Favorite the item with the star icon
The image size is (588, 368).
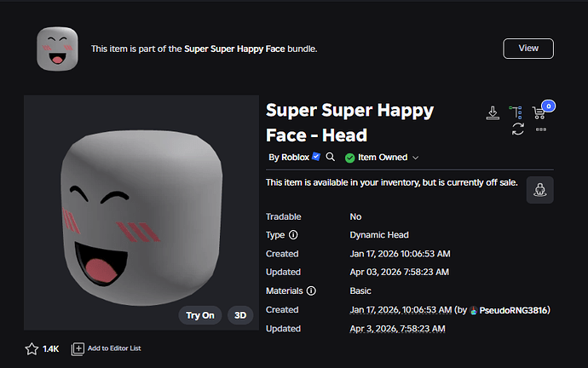[x=32, y=349]
